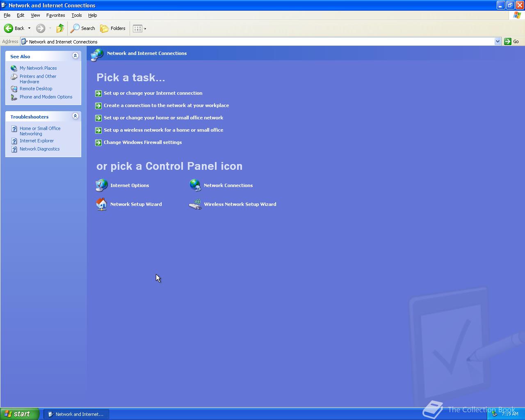Open the View menu

(x=35, y=15)
